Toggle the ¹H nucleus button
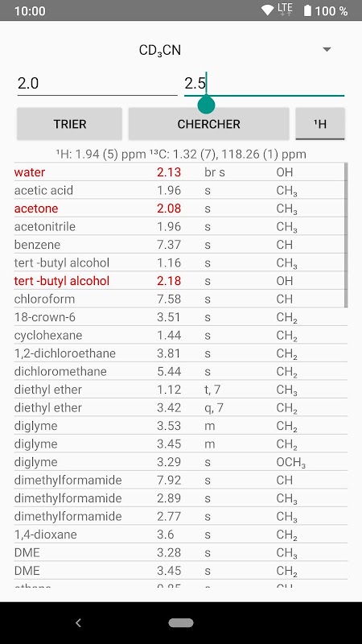This screenshot has height=644, width=362. click(320, 124)
